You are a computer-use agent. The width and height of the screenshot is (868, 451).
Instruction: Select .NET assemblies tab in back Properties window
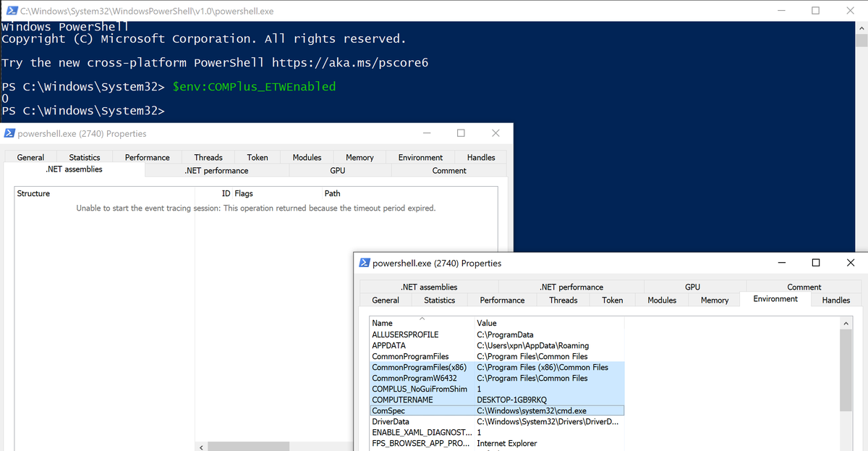[x=74, y=169]
